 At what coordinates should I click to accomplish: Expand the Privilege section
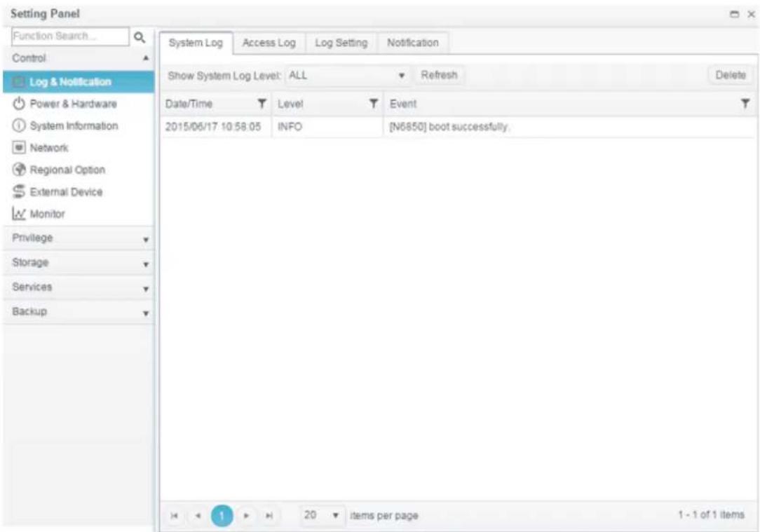click(x=79, y=238)
